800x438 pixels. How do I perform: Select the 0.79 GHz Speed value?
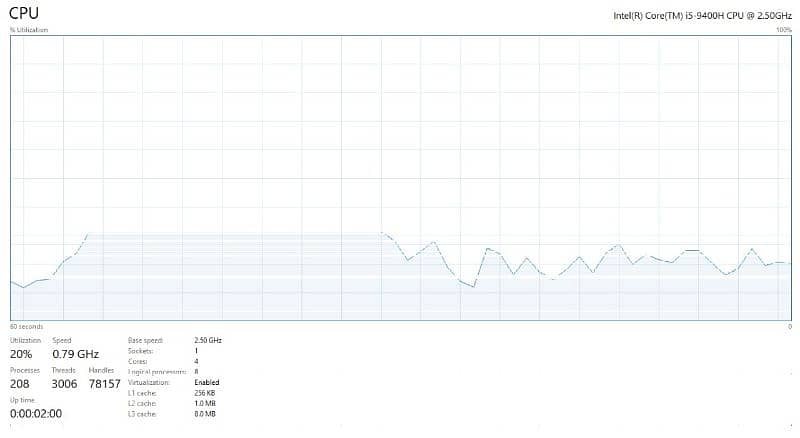(75, 354)
